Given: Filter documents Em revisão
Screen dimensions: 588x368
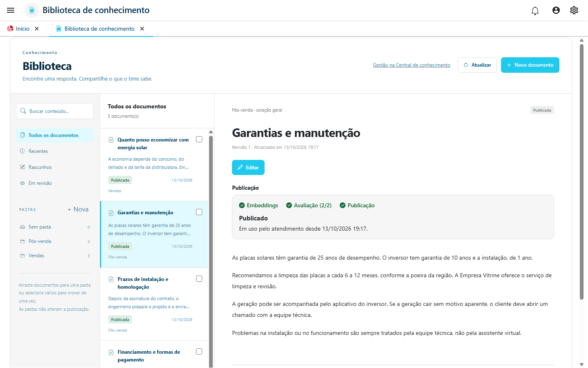Looking at the screenshot, I should [x=55, y=183].
